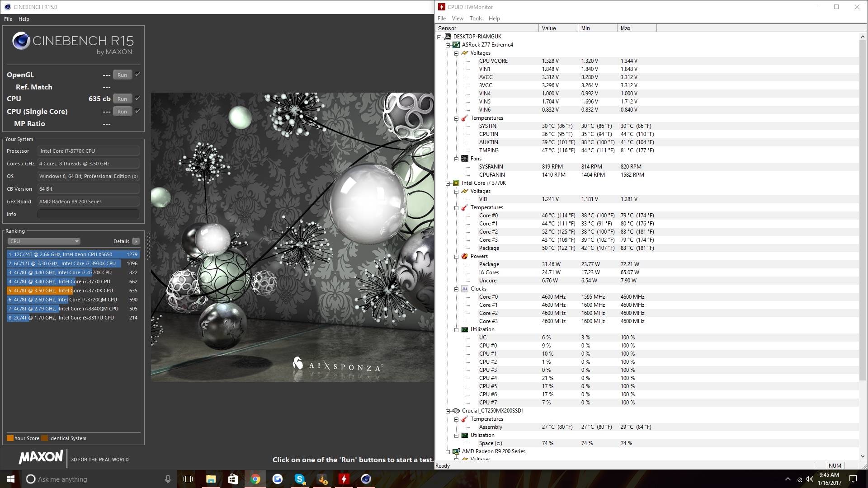Open the CPU ranking dropdown

click(x=44, y=241)
